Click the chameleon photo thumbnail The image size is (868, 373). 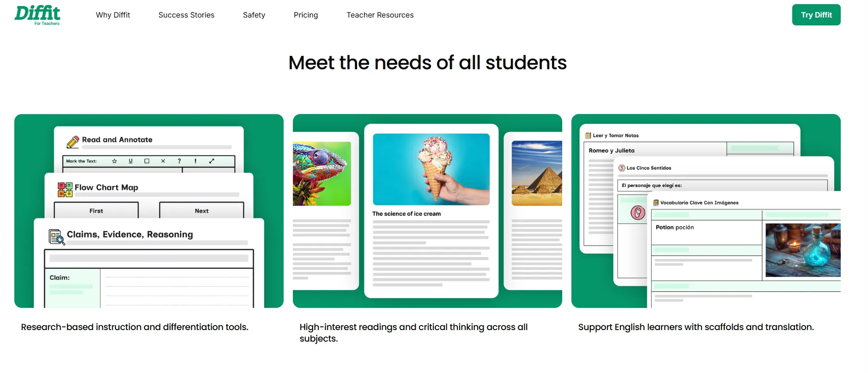322,174
